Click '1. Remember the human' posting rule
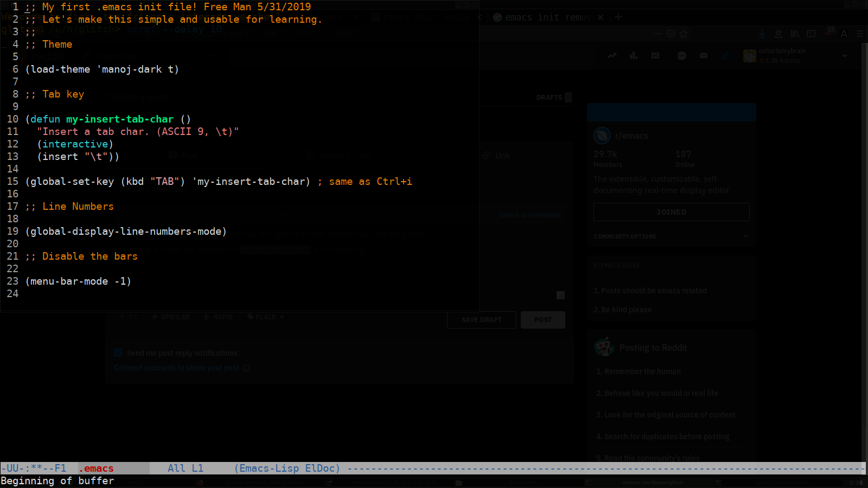868x488 pixels. click(639, 371)
